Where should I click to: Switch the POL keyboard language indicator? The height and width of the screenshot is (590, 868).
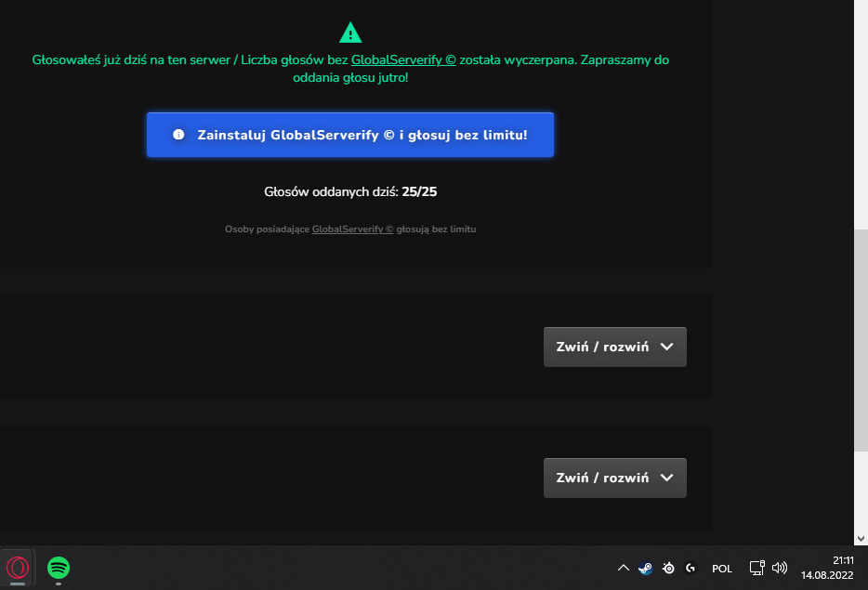[722, 569]
